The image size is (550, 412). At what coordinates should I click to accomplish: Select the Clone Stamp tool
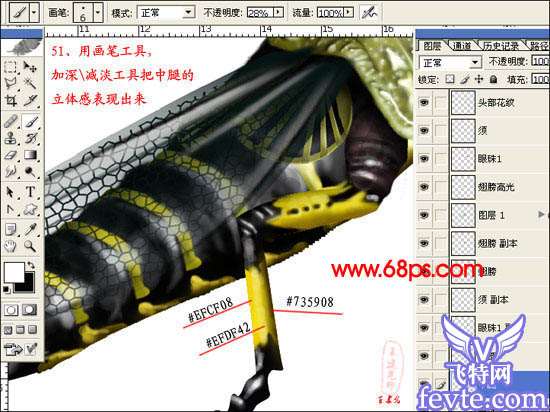11,139
